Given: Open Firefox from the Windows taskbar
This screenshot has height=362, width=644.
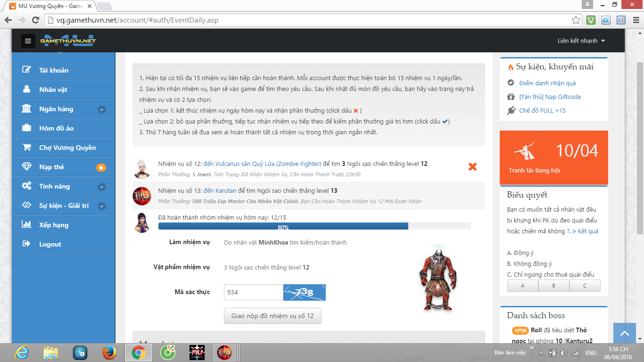Looking at the screenshot, I should click(x=109, y=352).
